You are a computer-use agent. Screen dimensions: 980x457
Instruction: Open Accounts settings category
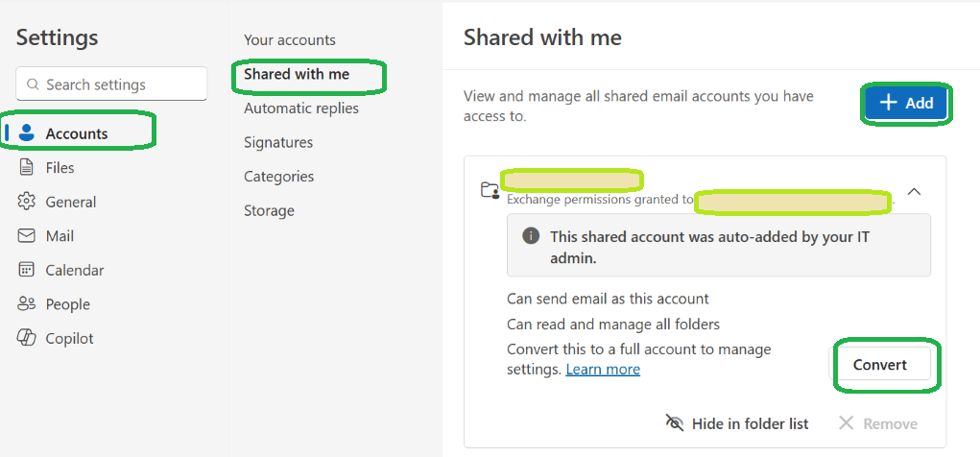click(x=77, y=133)
